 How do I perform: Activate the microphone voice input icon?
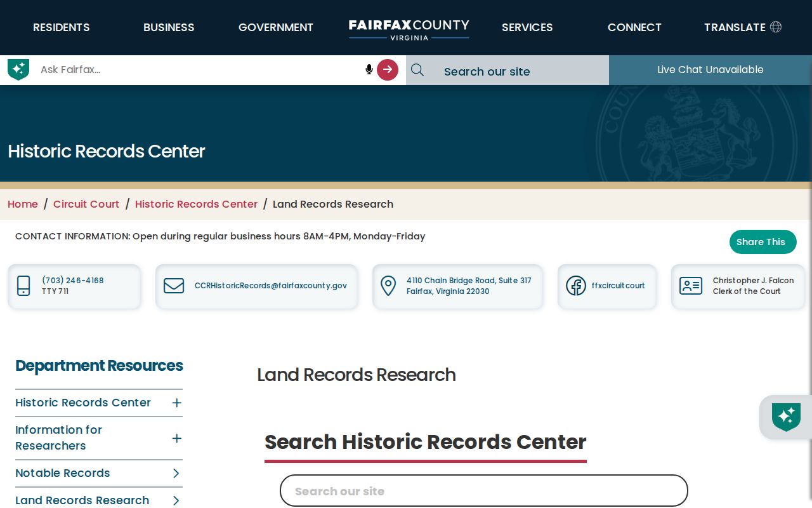pyautogui.click(x=369, y=69)
